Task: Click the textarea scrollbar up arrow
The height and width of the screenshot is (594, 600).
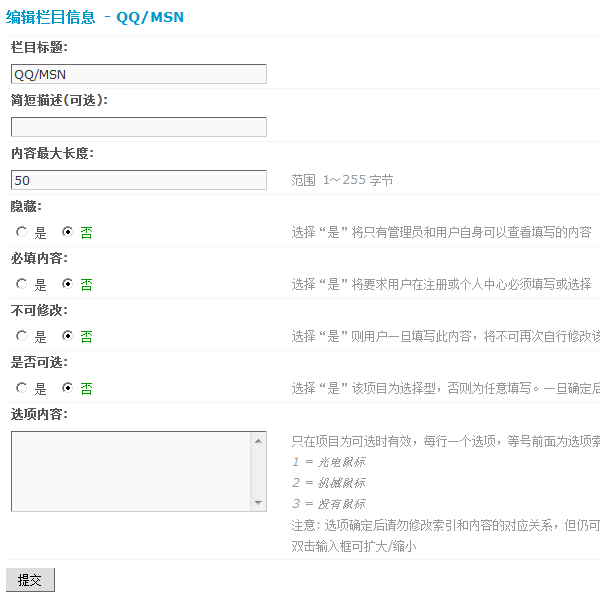Action: click(x=258, y=441)
